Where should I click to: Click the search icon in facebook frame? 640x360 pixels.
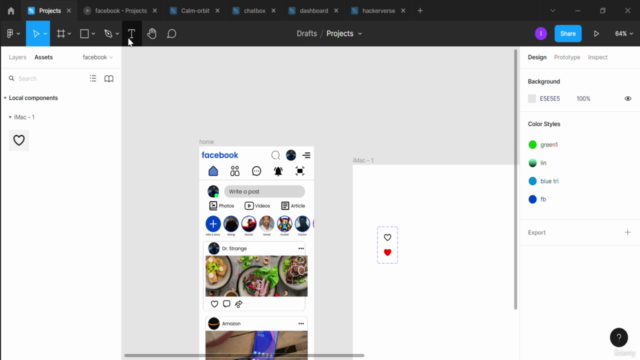point(276,155)
